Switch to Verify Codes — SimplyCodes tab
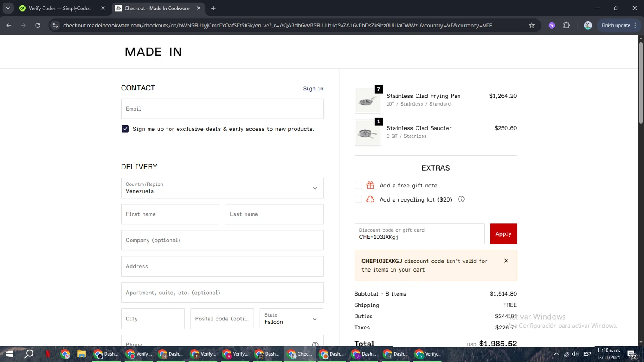The height and width of the screenshot is (362, 644). (x=59, y=8)
